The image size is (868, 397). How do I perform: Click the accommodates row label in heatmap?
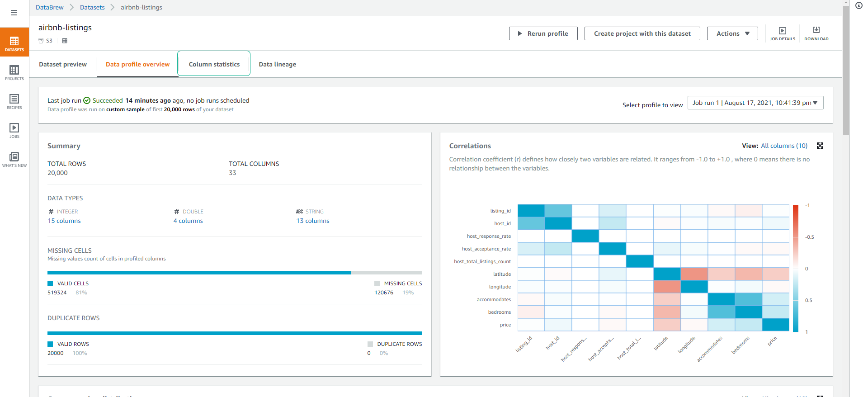(494, 299)
